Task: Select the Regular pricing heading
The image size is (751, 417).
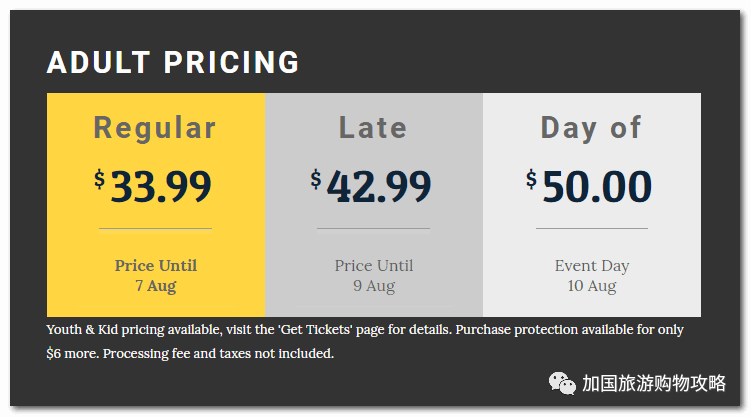Action: (x=155, y=128)
